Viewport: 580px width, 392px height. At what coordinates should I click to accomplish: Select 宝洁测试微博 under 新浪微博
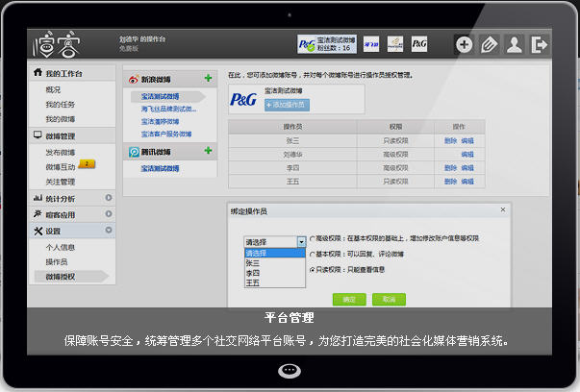pyautogui.click(x=161, y=96)
